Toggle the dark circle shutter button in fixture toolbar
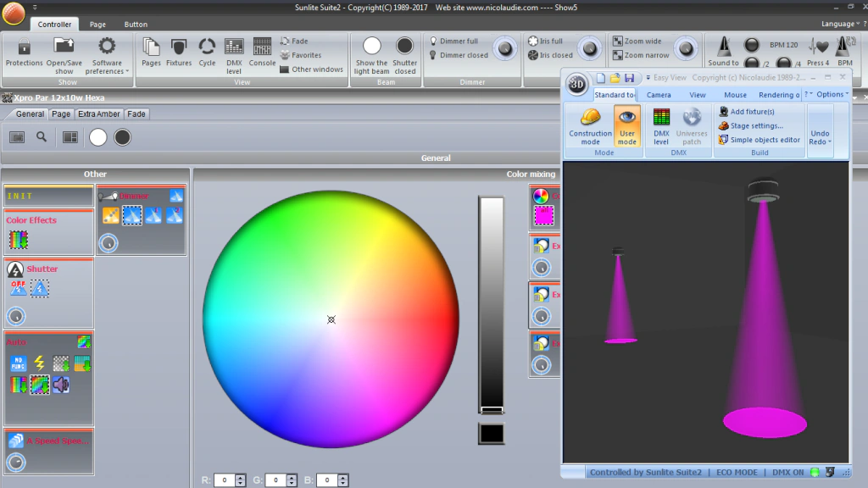This screenshot has height=488, width=868. (x=122, y=137)
